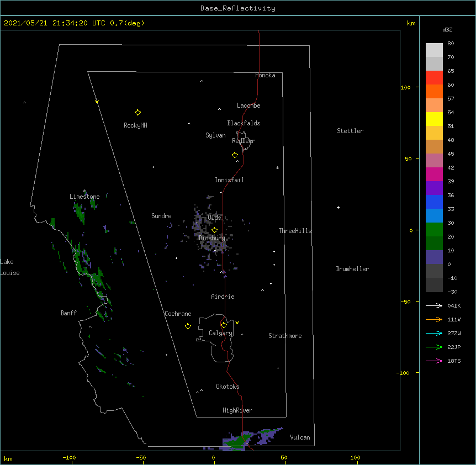The width and height of the screenshot is (476, 465).
Task: Click the magenta 39 dBZ color swatch
Action: 434,174
